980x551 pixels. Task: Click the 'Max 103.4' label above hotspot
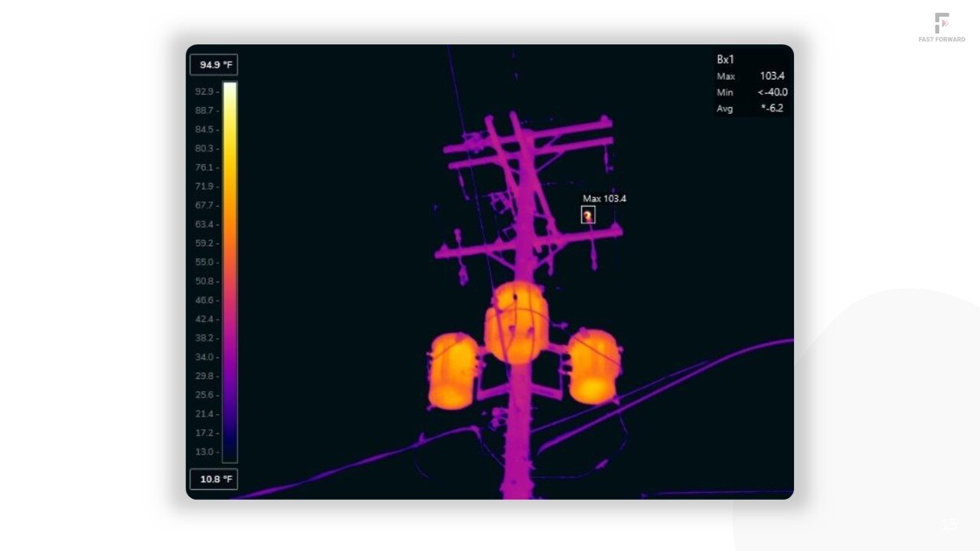point(604,199)
